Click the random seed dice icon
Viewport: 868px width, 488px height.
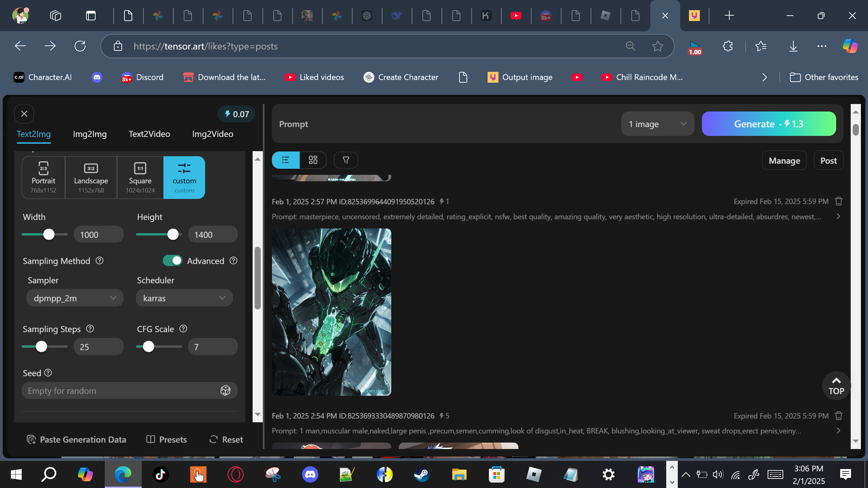pyautogui.click(x=225, y=390)
